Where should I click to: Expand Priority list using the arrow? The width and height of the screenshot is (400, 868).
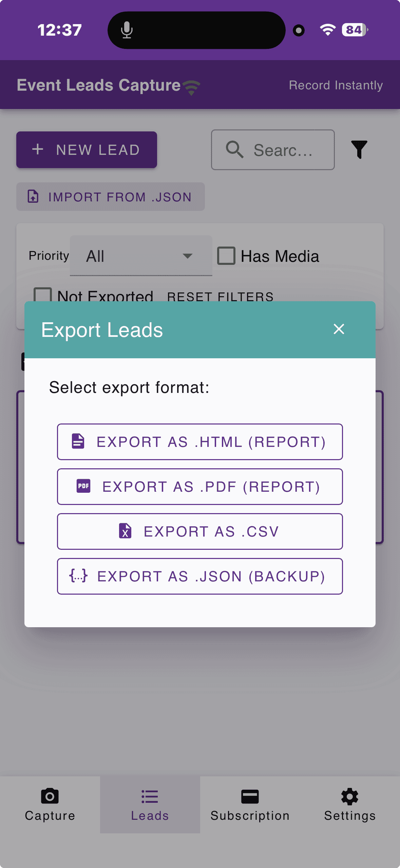tap(187, 256)
